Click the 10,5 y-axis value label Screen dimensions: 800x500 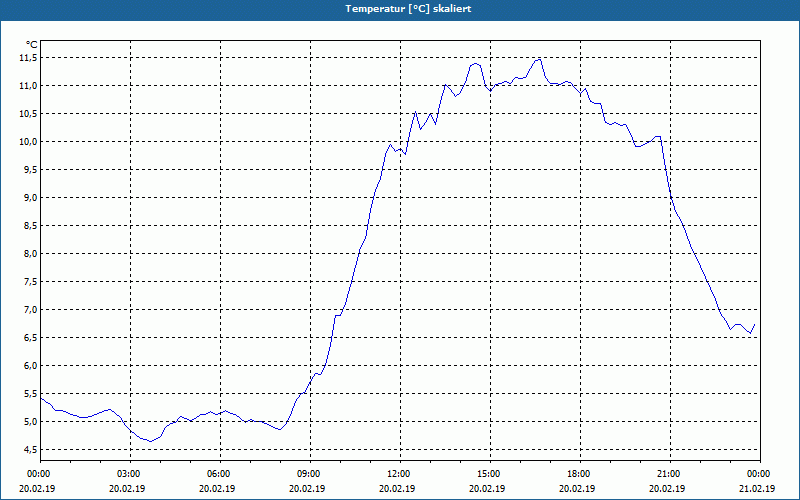(x=29, y=114)
